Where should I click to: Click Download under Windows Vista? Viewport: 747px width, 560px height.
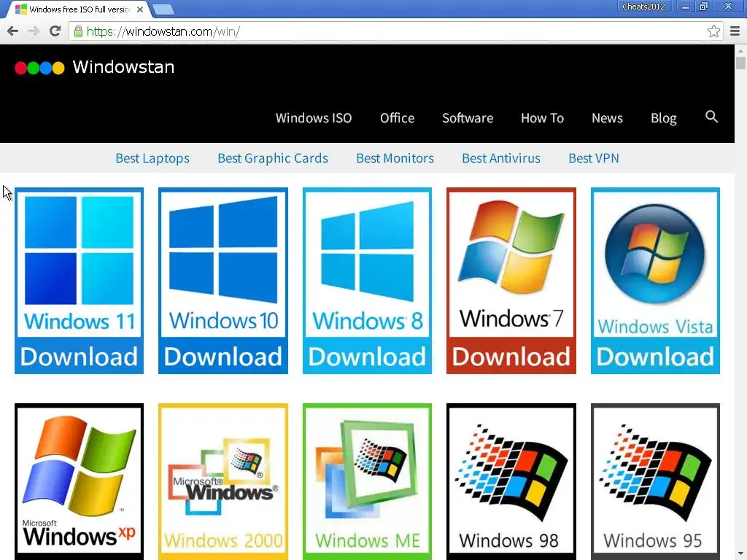pos(655,356)
